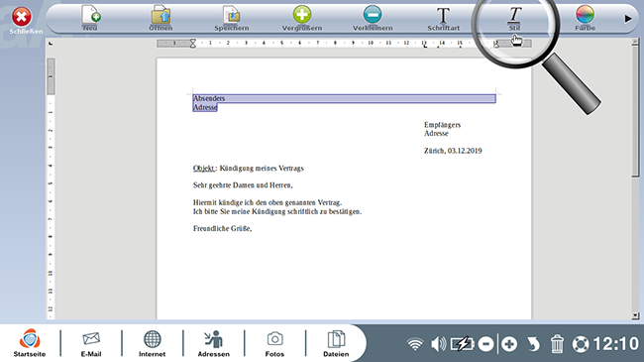Toggle the speaker volume icon

coord(438,344)
